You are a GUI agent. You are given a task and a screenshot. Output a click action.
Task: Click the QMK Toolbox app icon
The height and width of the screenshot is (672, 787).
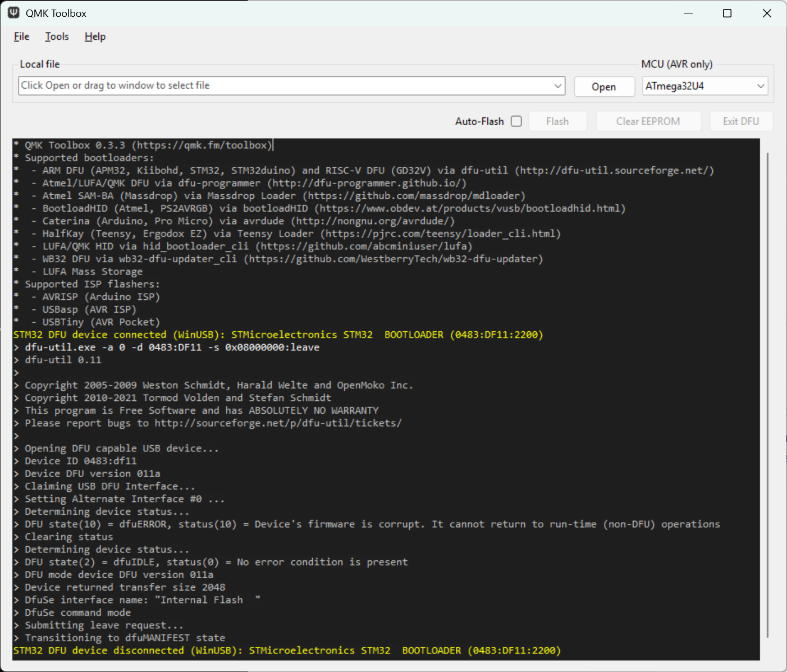tap(13, 13)
